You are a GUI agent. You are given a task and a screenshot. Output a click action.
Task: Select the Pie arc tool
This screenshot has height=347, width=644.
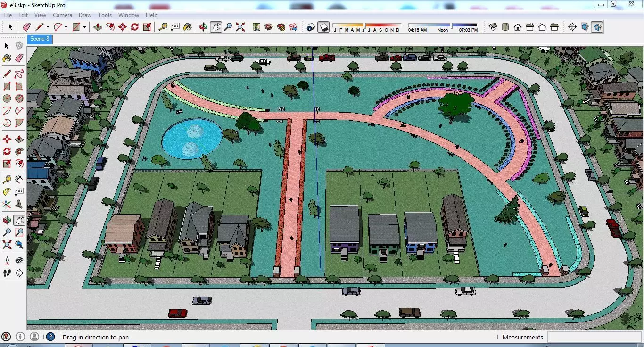coord(19,123)
